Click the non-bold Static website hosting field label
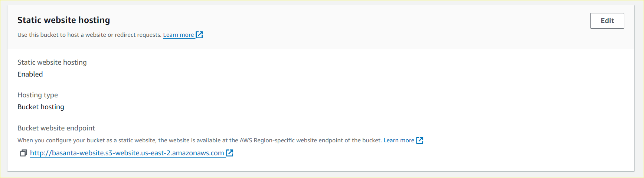The width and height of the screenshot is (644, 178). [52, 62]
